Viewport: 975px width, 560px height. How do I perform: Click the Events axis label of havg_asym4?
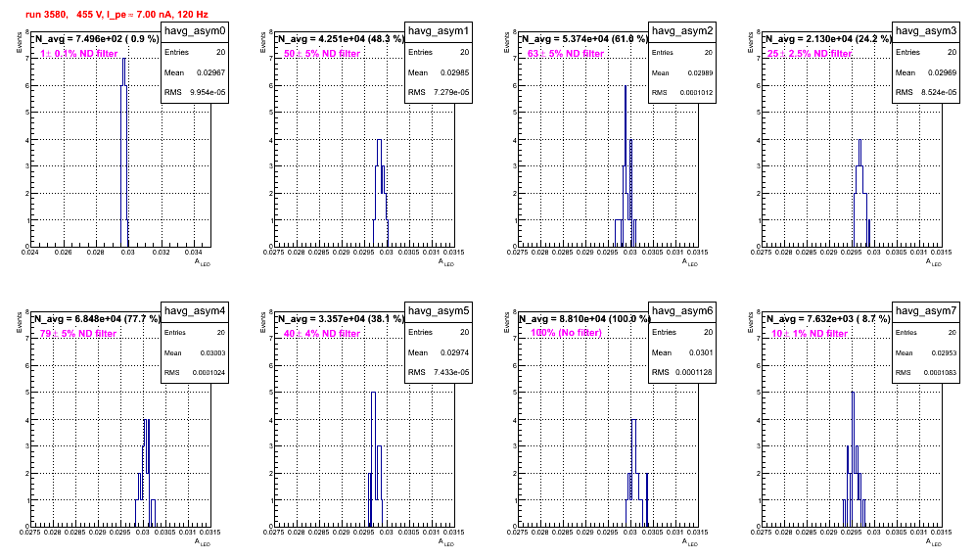click(19, 323)
